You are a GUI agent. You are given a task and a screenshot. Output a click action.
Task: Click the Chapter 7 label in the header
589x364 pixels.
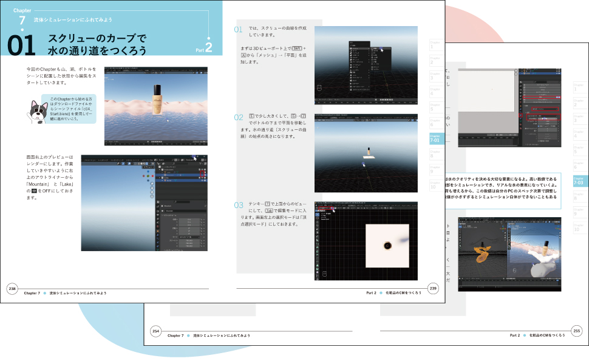pyautogui.click(x=22, y=17)
